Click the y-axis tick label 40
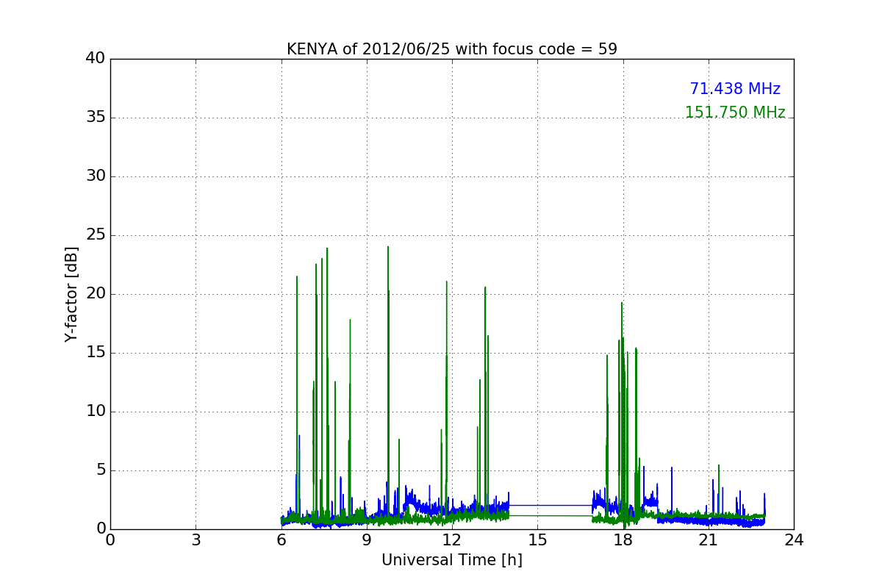This screenshot has width=882, height=588. 96,59
